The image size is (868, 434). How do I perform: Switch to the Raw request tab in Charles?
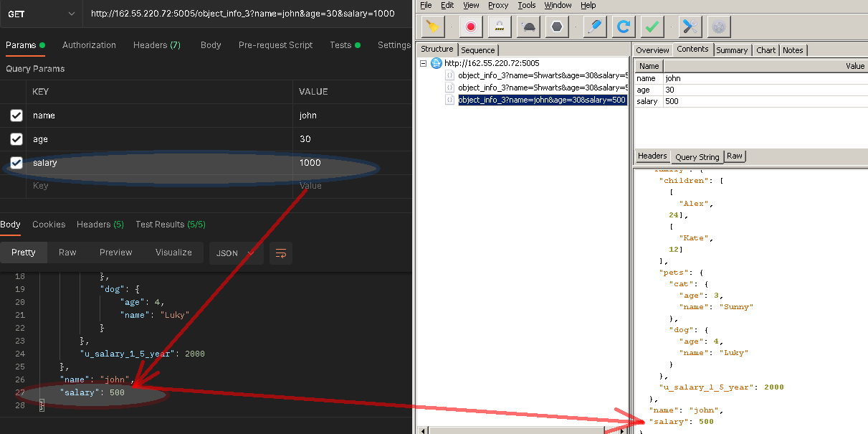coord(735,156)
